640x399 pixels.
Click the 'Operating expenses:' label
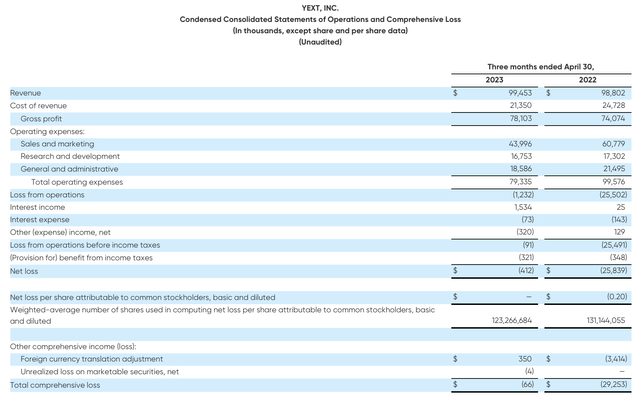click(47, 131)
